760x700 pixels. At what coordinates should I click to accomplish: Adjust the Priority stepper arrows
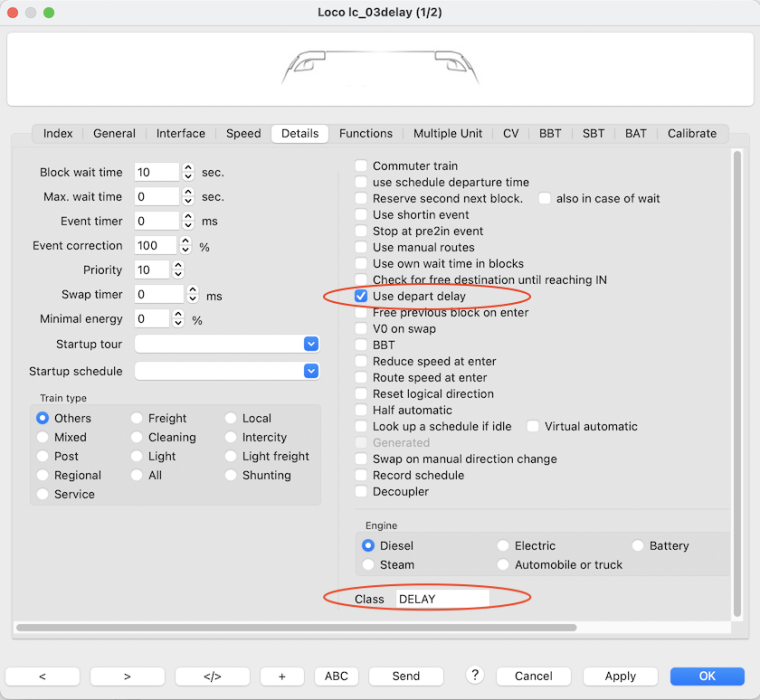click(x=178, y=270)
